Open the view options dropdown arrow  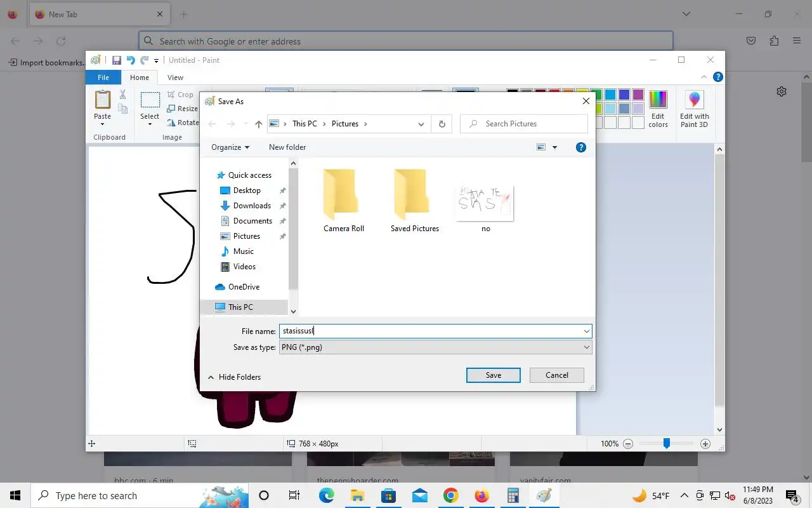click(554, 147)
